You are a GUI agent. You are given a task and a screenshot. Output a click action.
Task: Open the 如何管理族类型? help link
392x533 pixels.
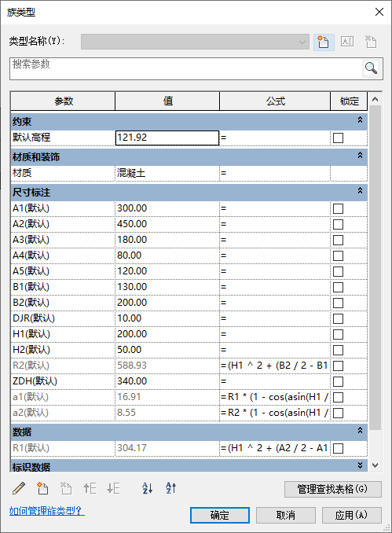(x=46, y=510)
